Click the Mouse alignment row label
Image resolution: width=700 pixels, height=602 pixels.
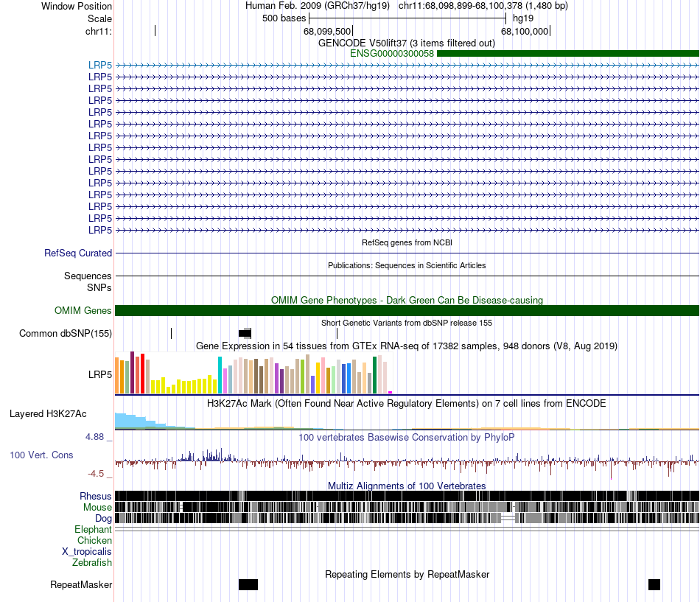[97, 508]
